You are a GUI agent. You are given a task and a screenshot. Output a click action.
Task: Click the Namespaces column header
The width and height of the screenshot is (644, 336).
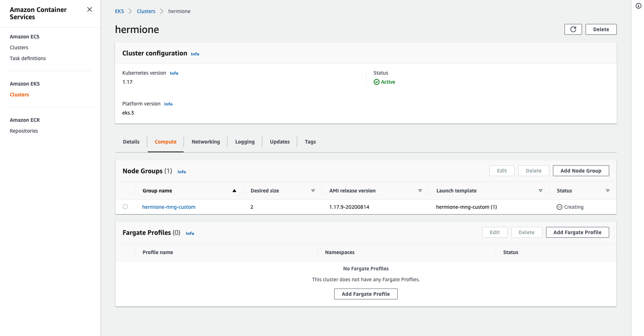coord(340,252)
